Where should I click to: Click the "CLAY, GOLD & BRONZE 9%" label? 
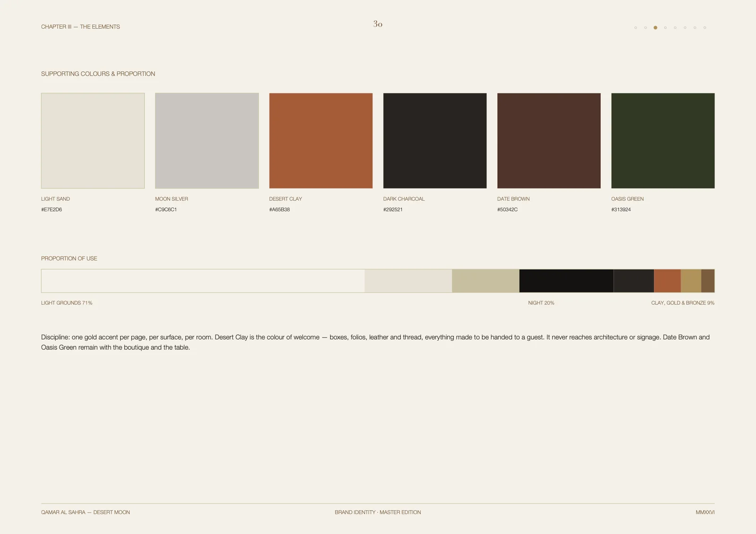pyautogui.click(x=683, y=303)
